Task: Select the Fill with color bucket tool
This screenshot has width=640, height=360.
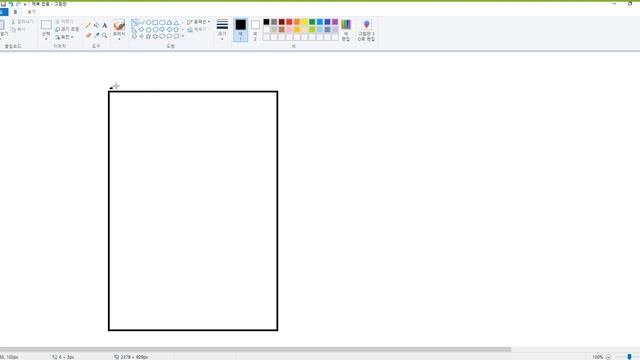Action: [96, 25]
